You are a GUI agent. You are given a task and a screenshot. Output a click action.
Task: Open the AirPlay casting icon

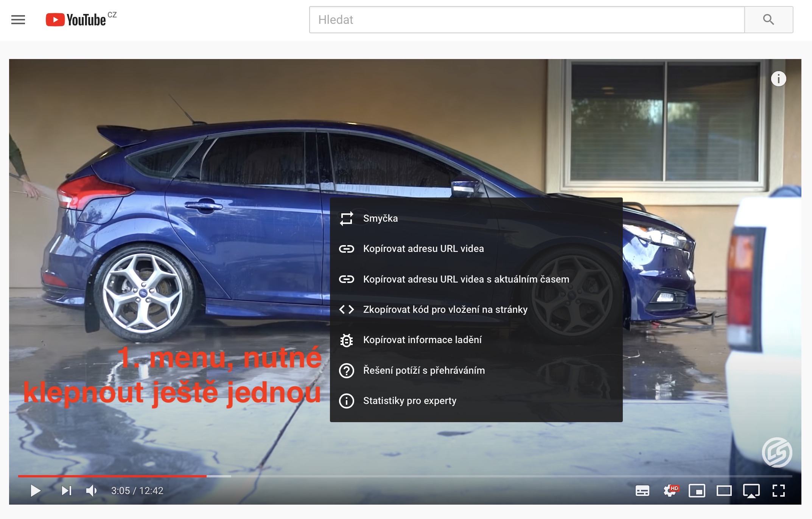751,491
